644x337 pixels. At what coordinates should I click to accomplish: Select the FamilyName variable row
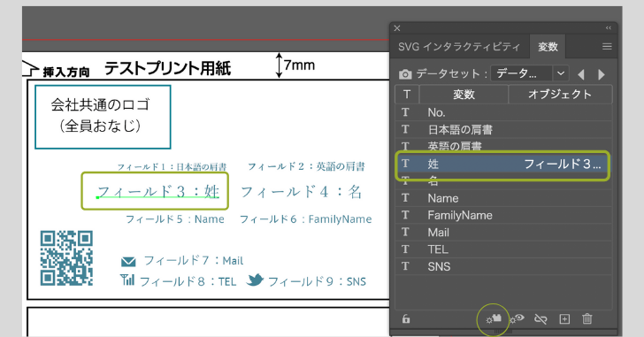pos(503,215)
